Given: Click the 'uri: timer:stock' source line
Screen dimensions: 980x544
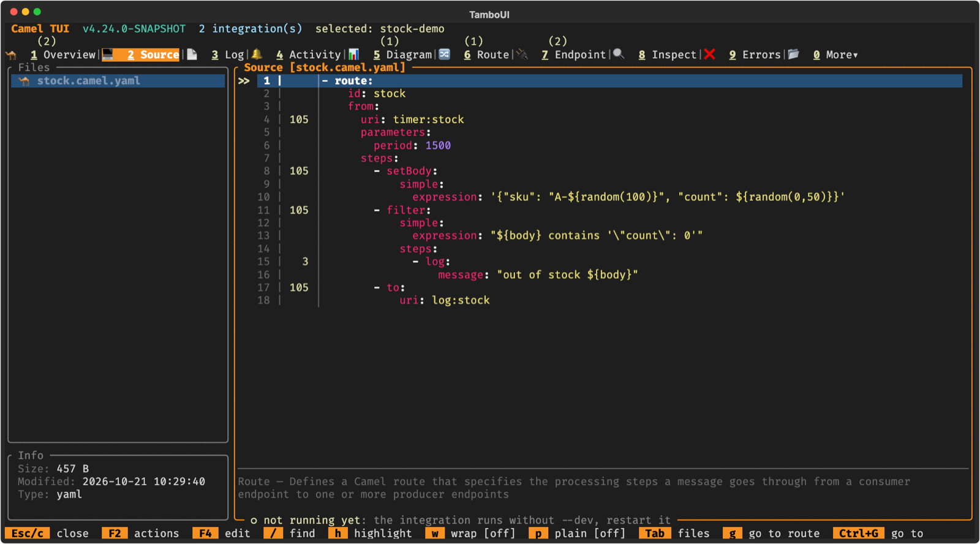Looking at the screenshot, I should point(412,119).
